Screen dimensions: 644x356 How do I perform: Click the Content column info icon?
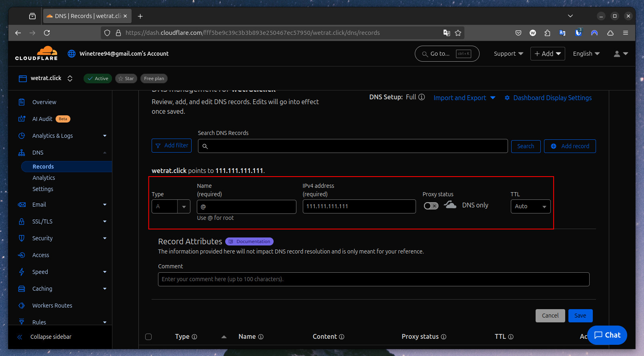(342, 337)
